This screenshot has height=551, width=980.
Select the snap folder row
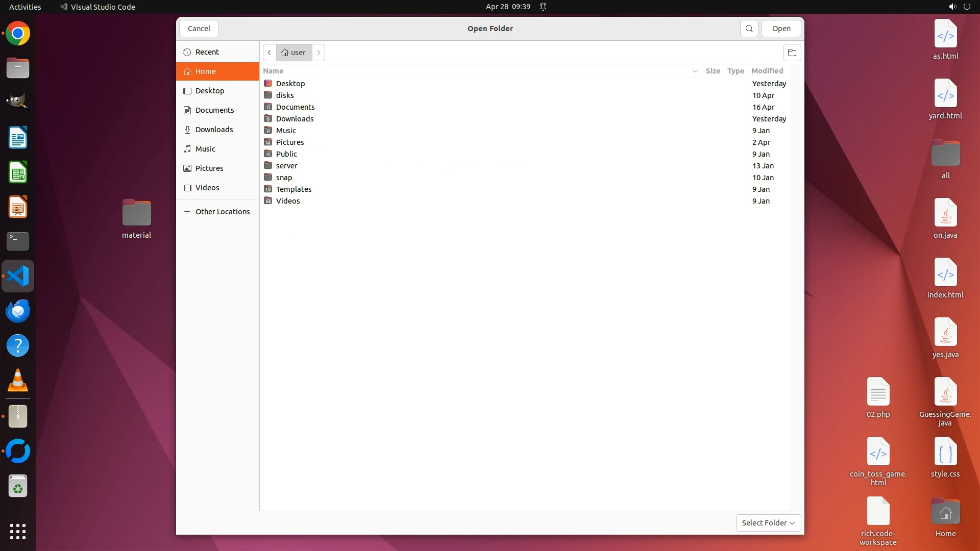(284, 178)
